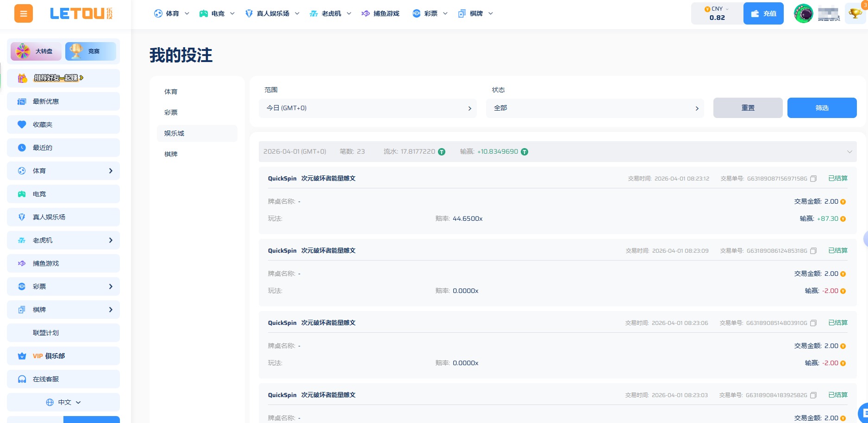
Task: Click the 筛选 filter button
Action: click(x=822, y=108)
